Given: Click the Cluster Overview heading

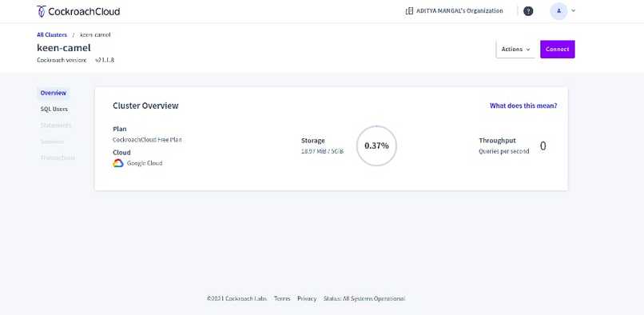Looking at the screenshot, I should [145, 106].
